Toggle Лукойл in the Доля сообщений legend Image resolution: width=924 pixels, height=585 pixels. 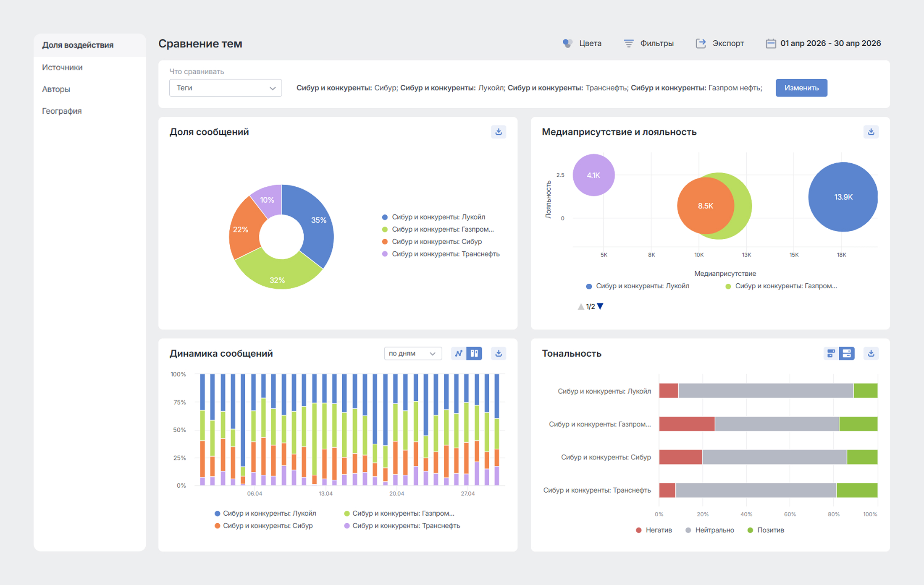coord(433,217)
